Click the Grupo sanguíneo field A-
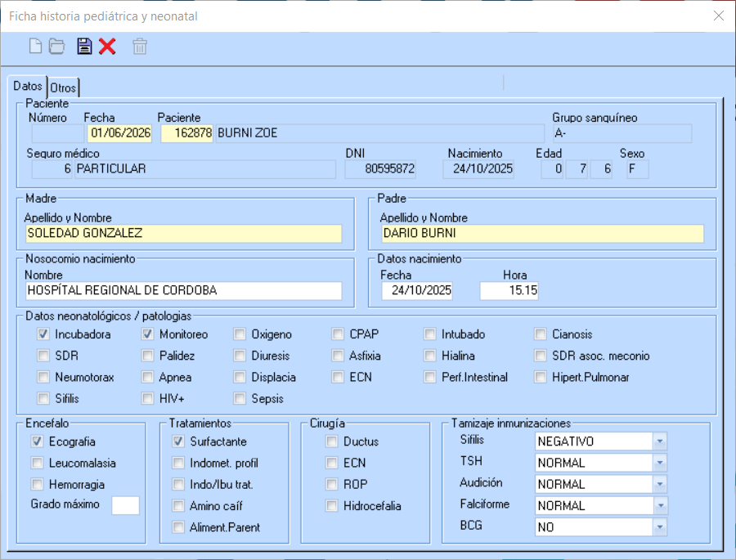The height and width of the screenshot is (560, 736). click(622, 132)
